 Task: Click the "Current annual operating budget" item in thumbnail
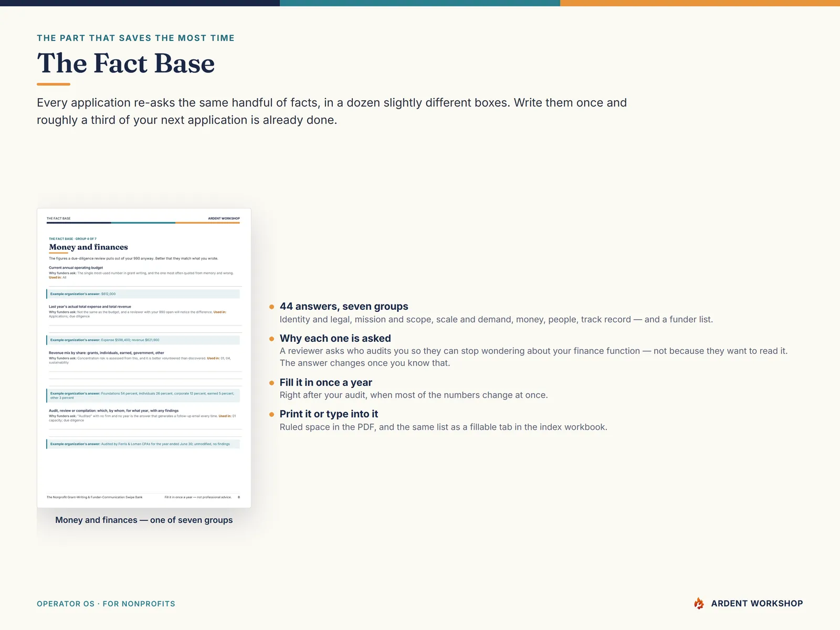coord(76,268)
